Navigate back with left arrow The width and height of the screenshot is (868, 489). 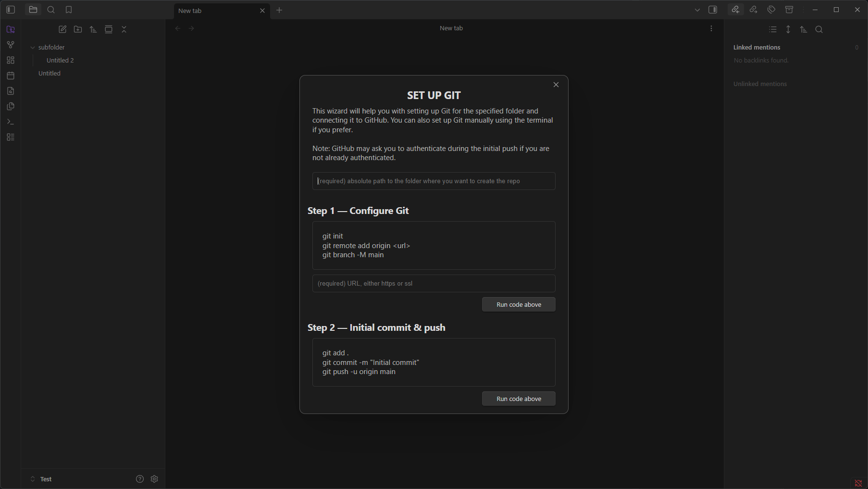(178, 28)
